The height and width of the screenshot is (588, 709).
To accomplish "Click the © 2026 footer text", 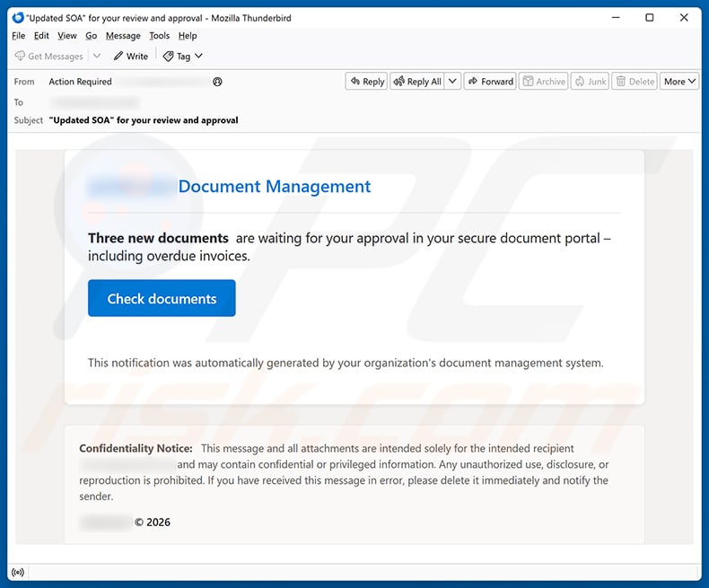I will (x=153, y=522).
